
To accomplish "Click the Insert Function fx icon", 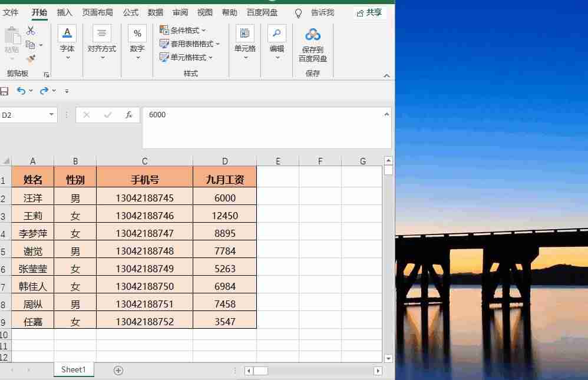I will (x=128, y=115).
